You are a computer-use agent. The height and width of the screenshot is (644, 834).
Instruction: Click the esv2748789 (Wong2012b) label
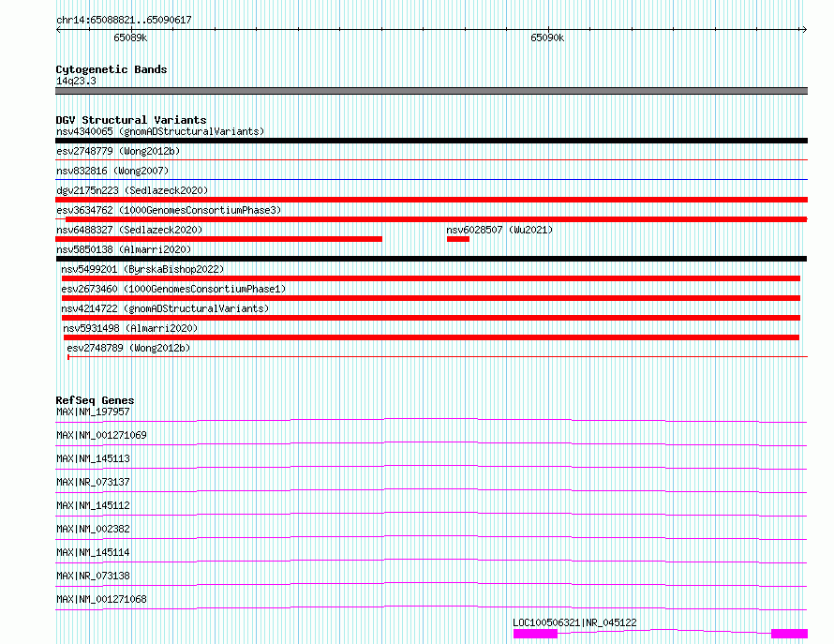(128, 348)
